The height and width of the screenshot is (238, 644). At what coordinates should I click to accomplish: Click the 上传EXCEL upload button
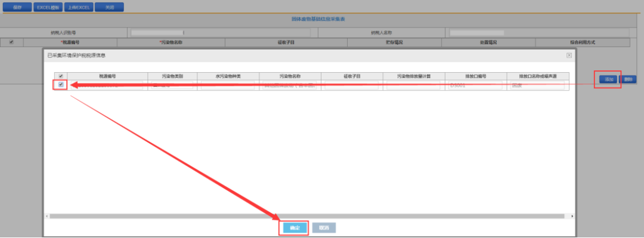pos(79,7)
